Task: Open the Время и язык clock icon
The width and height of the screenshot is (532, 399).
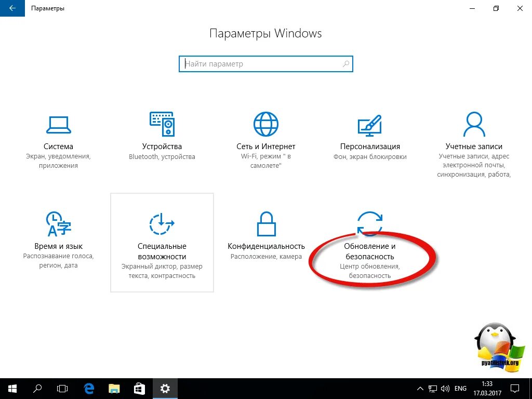Action: pyautogui.click(x=58, y=224)
